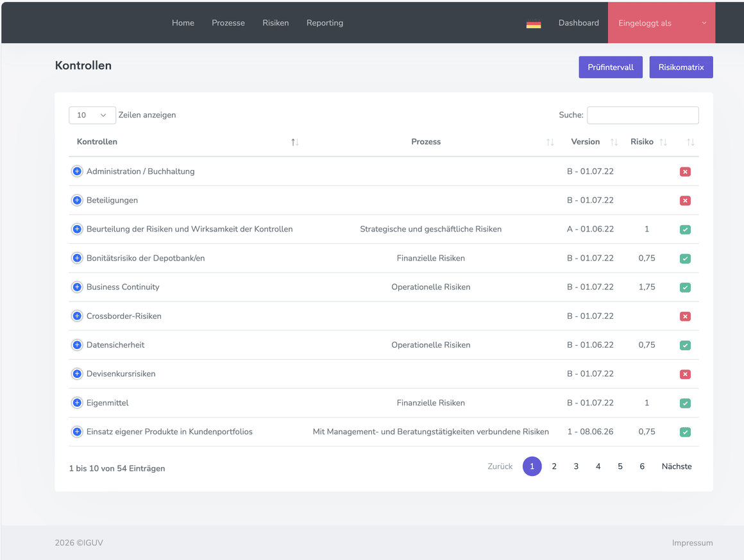
Task: Click version cell A - 01.06.22
Action: coord(590,229)
